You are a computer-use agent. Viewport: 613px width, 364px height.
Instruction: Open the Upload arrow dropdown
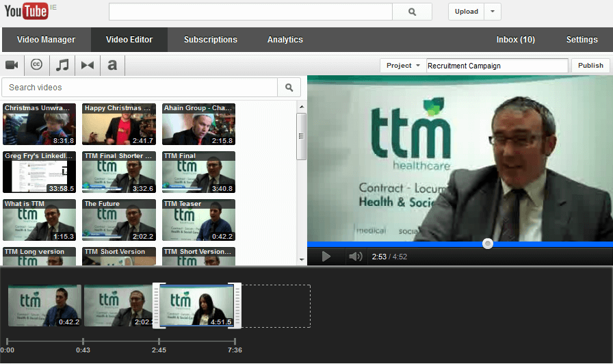point(493,12)
